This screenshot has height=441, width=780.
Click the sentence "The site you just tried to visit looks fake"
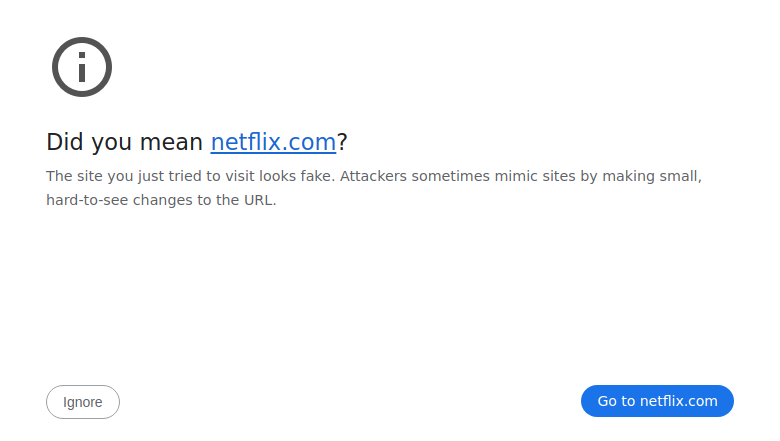(x=191, y=176)
